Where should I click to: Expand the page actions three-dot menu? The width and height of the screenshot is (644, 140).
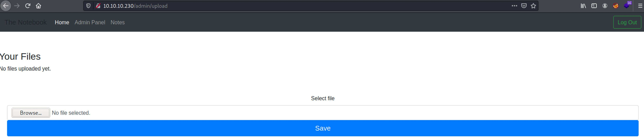[514, 6]
